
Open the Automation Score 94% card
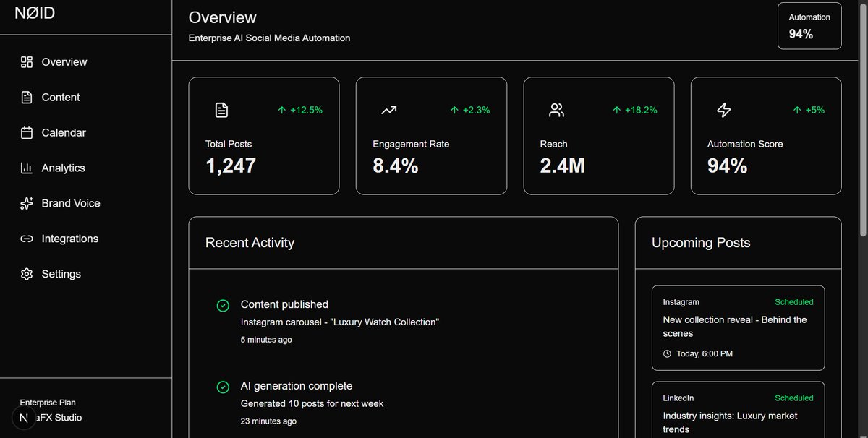coord(766,136)
